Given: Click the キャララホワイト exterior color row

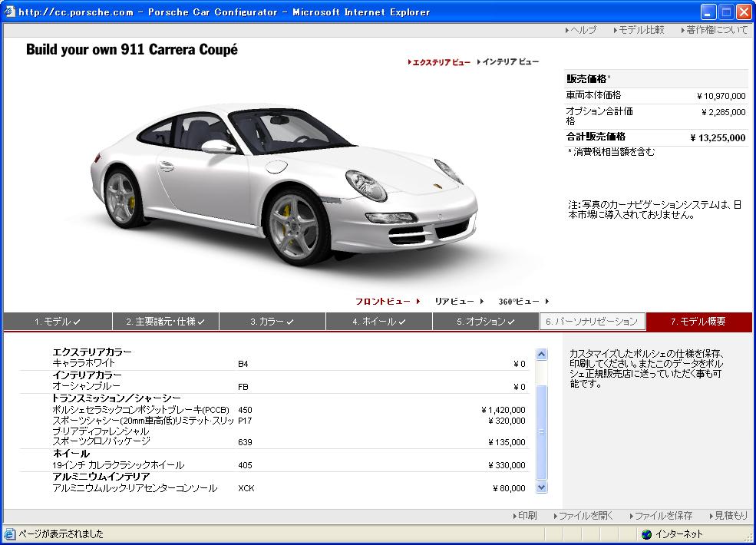Looking at the screenshot, I should pos(274,364).
